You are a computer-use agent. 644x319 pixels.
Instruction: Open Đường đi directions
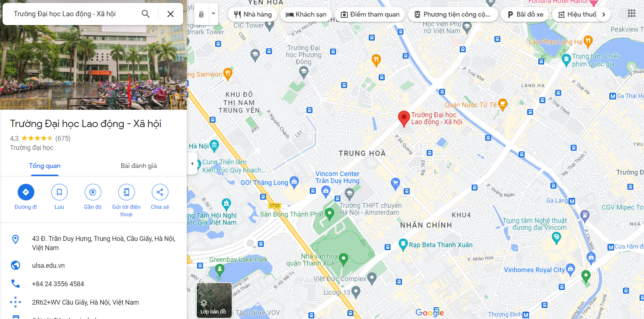click(x=26, y=192)
